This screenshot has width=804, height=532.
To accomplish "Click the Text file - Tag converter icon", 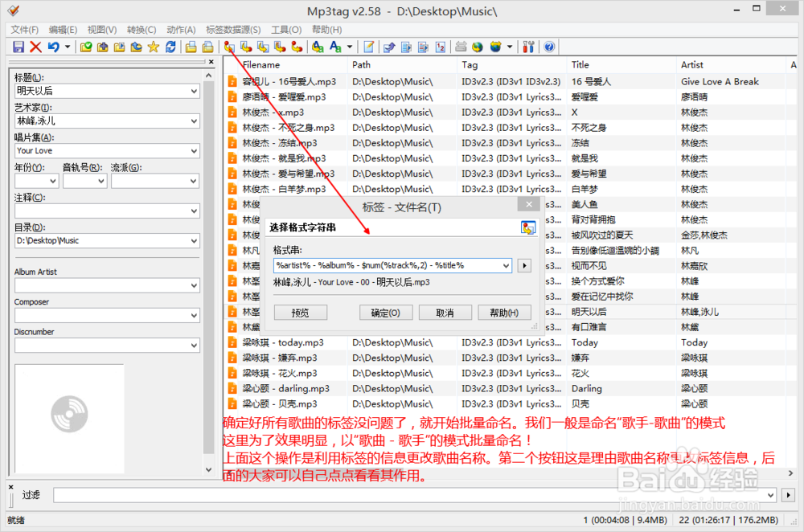I will pyautogui.click(x=280, y=47).
